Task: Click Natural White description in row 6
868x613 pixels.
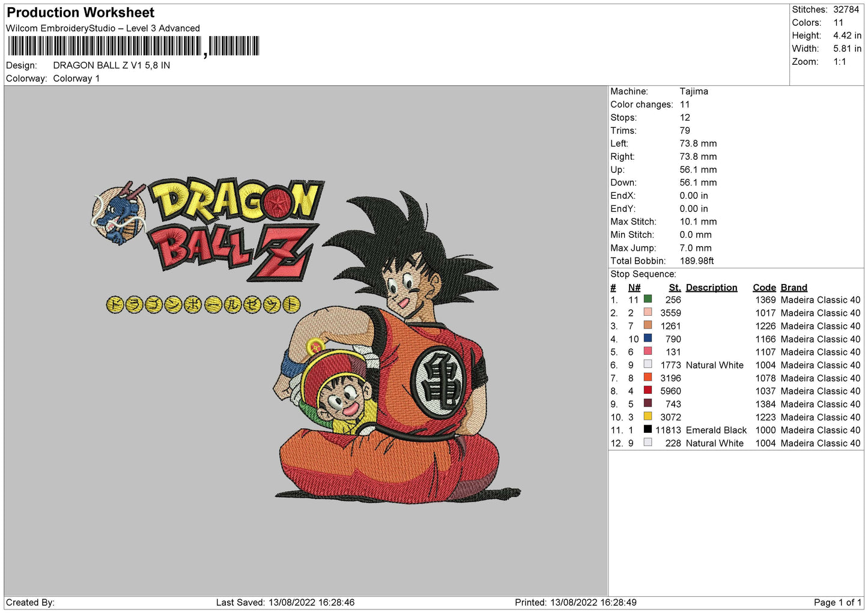Action: pos(714,365)
